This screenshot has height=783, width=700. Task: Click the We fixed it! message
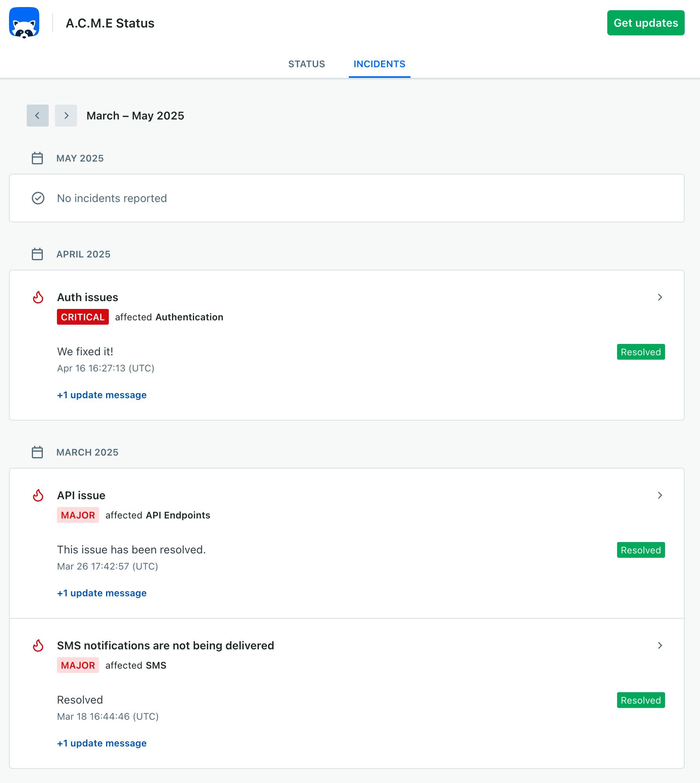(85, 351)
